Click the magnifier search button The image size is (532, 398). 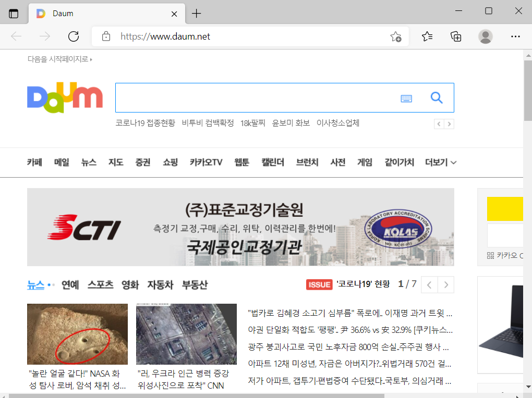[x=437, y=98]
